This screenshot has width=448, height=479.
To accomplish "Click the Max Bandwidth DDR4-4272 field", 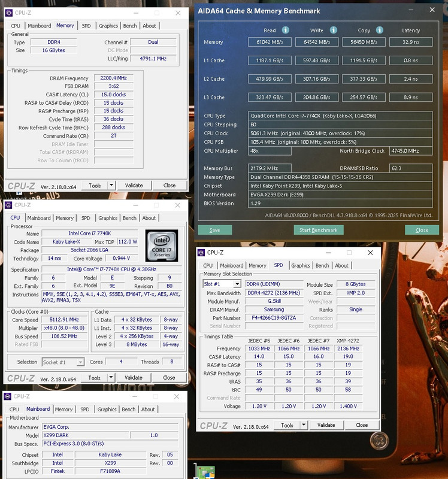I will point(274,293).
